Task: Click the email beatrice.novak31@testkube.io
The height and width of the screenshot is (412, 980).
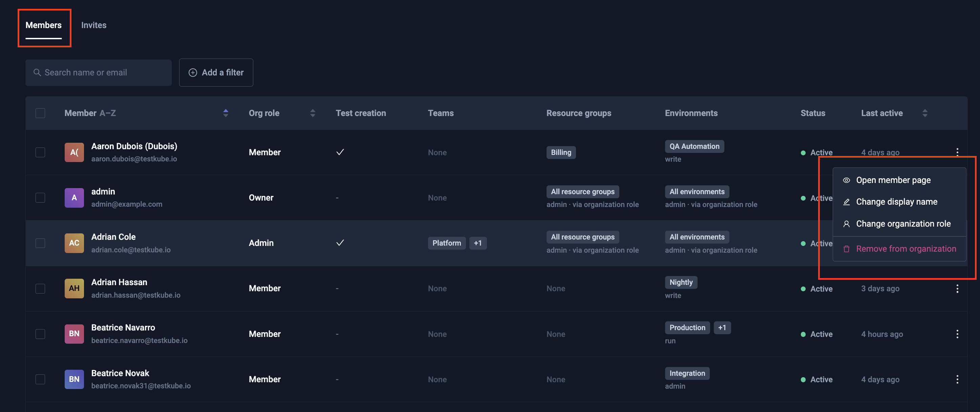Action: point(141,386)
